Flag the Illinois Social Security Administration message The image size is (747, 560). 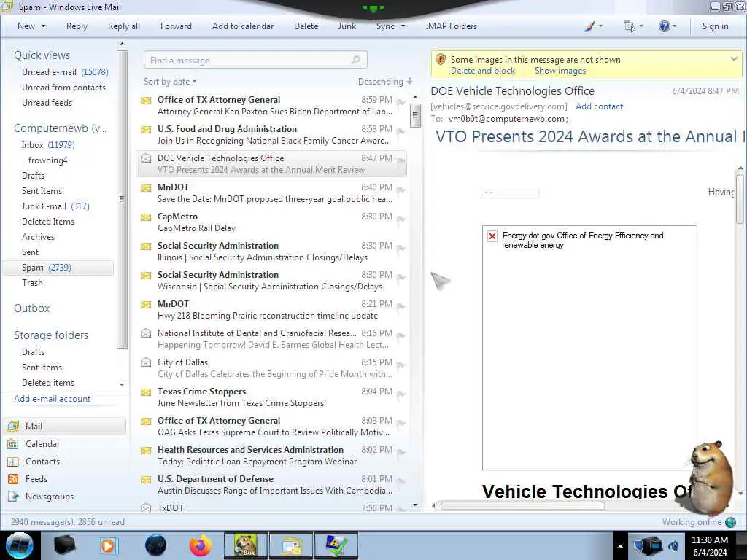click(400, 248)
